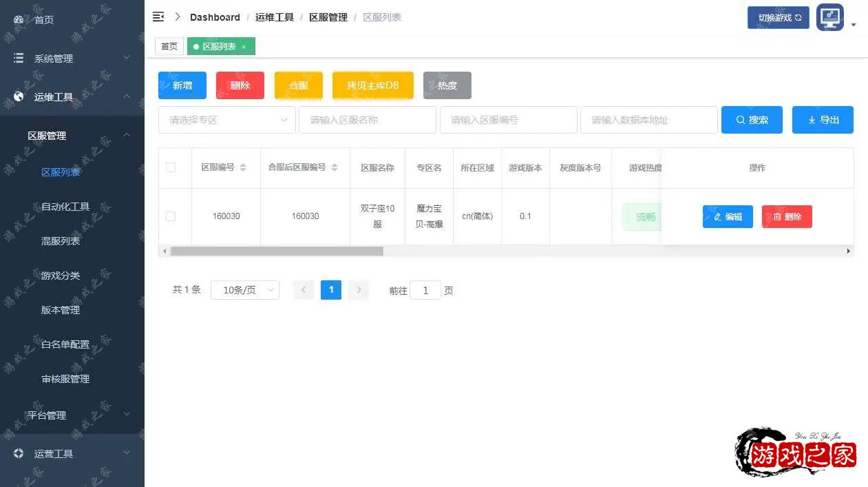Close the 区服列表 tab with x
The height and width of the screenshot is (487, 868).
tap(244, 47)
